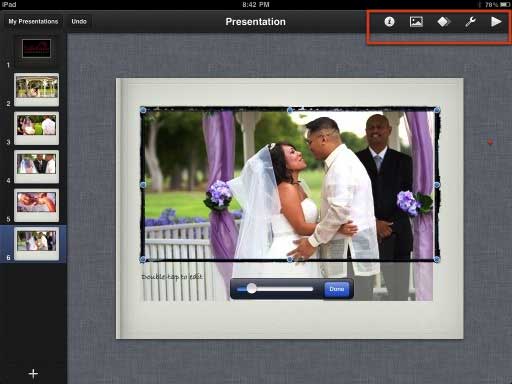
Task: Click the top-left resize handle of photo
Action: point(143,110)
